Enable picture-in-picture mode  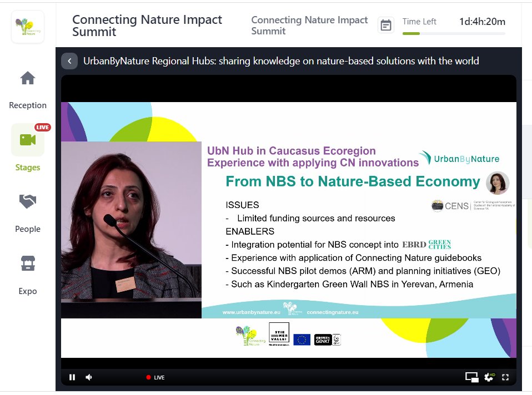[471, 377]
